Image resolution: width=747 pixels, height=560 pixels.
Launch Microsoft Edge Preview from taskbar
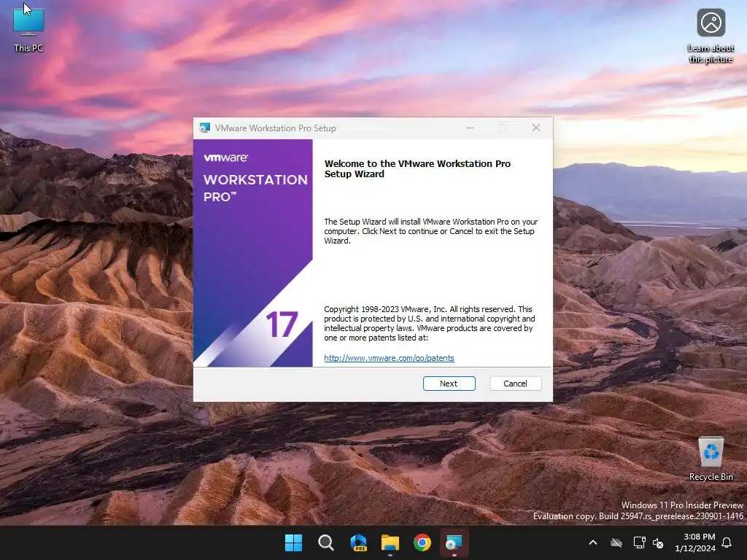tap(358, 542)
